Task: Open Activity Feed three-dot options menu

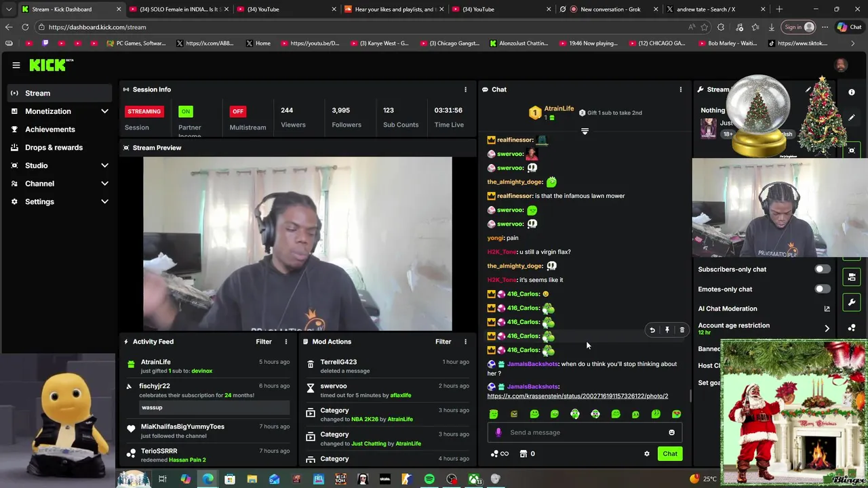Action: (285, 342)
